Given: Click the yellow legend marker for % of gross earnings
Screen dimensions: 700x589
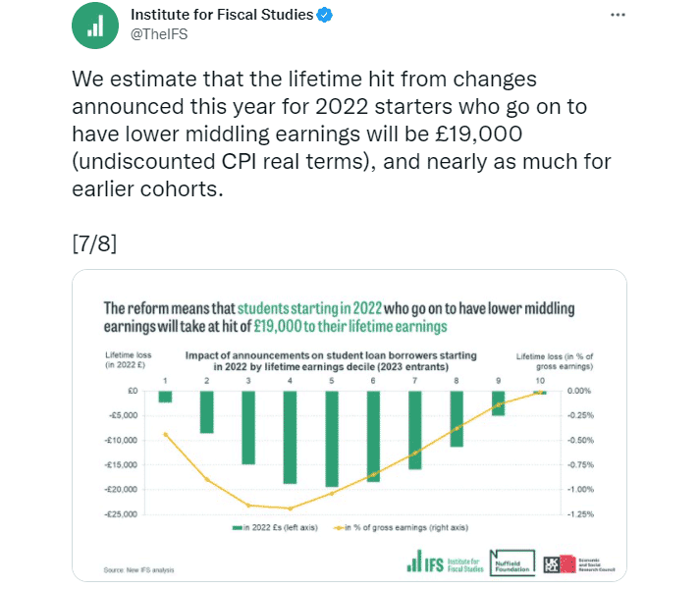Looking at the screenshot, I should click(x=339, y=528).
